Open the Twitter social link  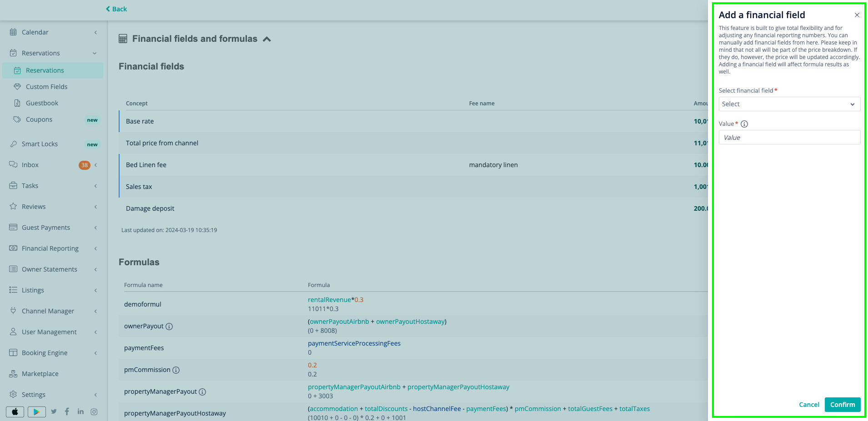coord(54,412)
